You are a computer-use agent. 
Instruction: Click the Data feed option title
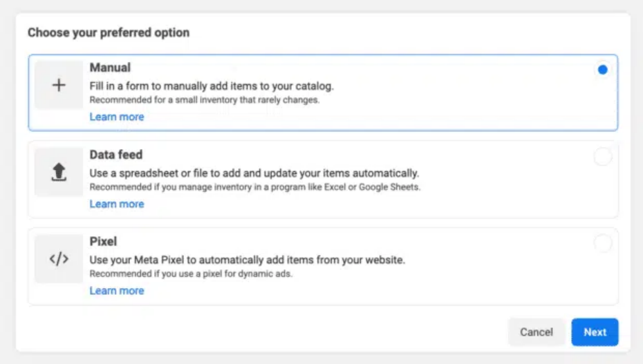point(116,155)
